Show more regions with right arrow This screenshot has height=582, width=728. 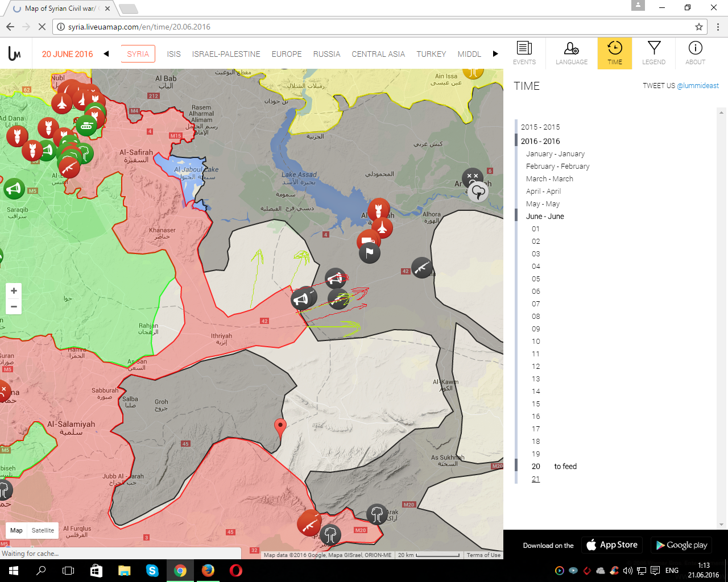(495, 54)
